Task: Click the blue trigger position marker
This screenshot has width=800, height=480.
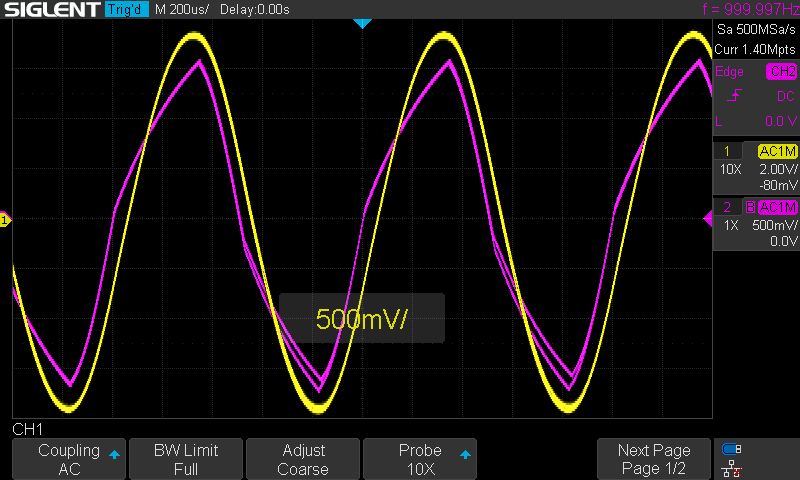Action: tap(362, 23)
